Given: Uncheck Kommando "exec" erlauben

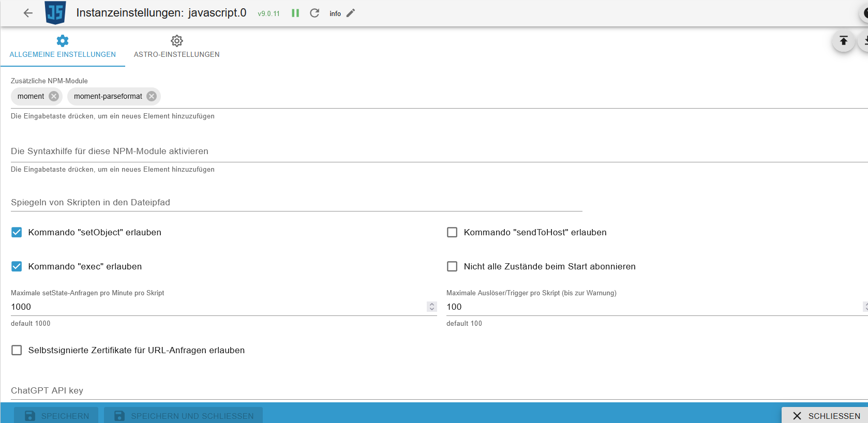Looking at the screenshot, I should tap(17, 266).
